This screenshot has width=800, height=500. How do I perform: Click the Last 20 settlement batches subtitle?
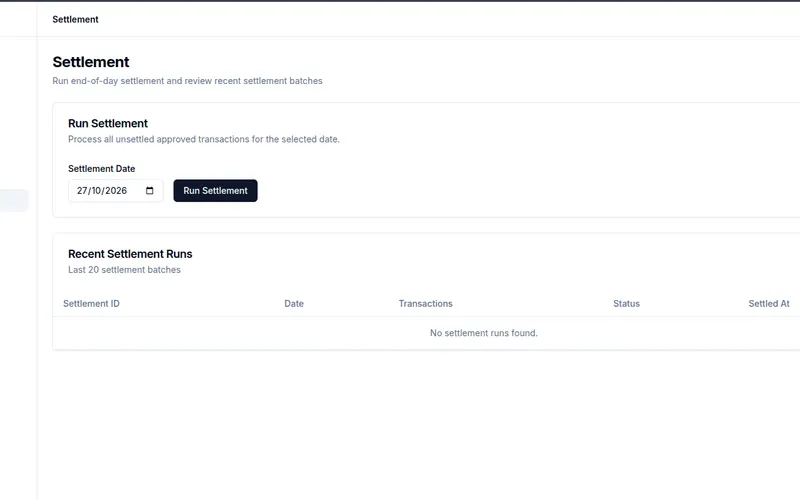pos(124,270)
